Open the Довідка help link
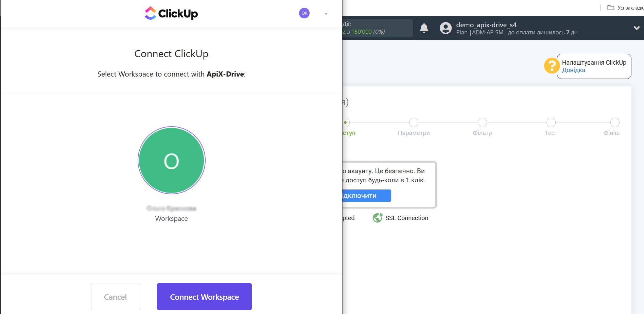This screenshot has width=644, height=314. (x=573, y=70)
